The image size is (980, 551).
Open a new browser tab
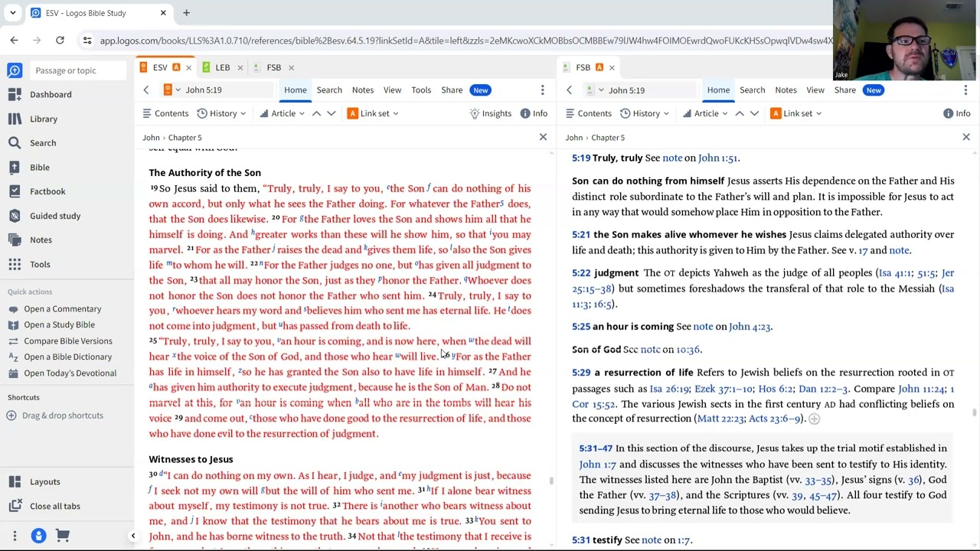[x=186, y=13]
